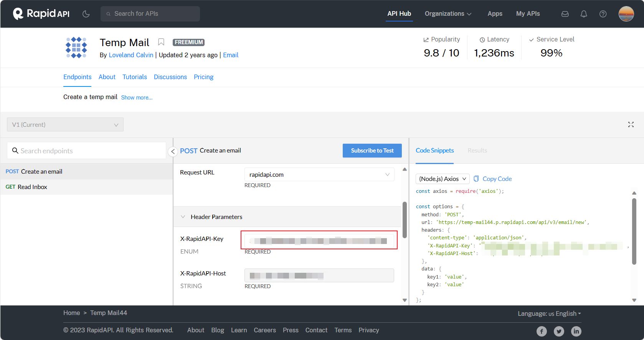Screen dimensions: 644x340
Task: Open the API Hub tab
Action: (399, 13)
